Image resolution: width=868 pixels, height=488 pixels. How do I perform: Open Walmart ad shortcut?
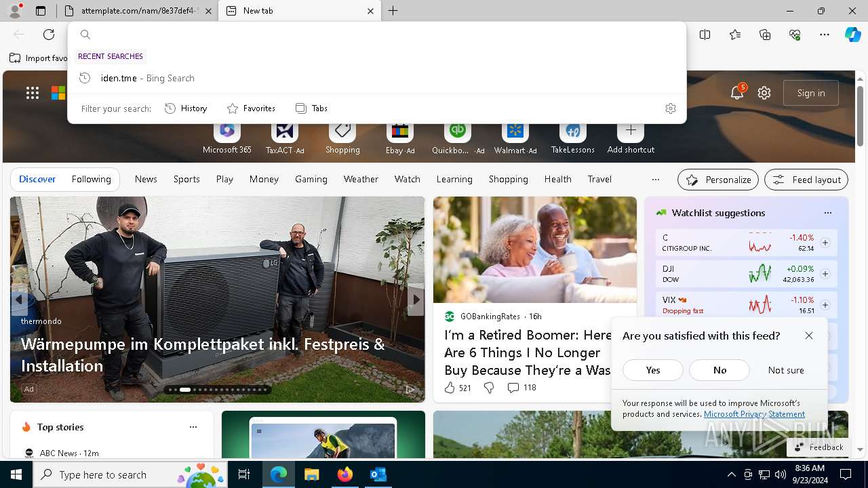515,138
